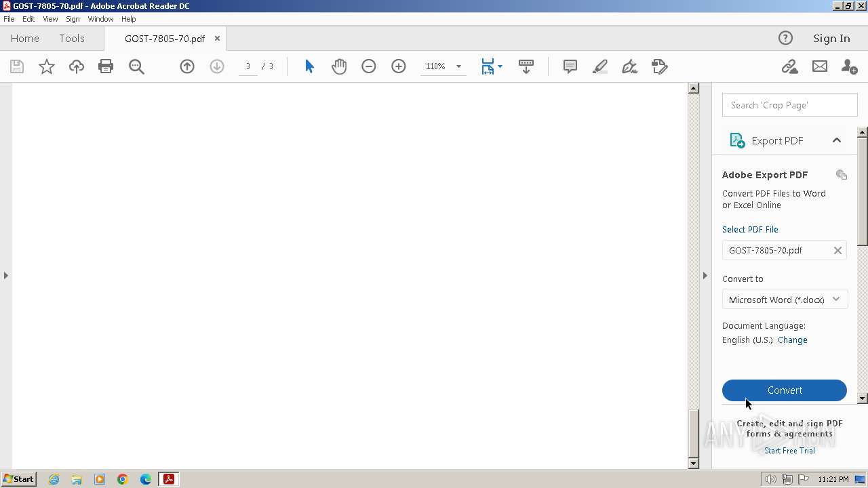Close the GOST-7805-70.pdf tab
The image size is (868, 488).
(x=217, y=39)
